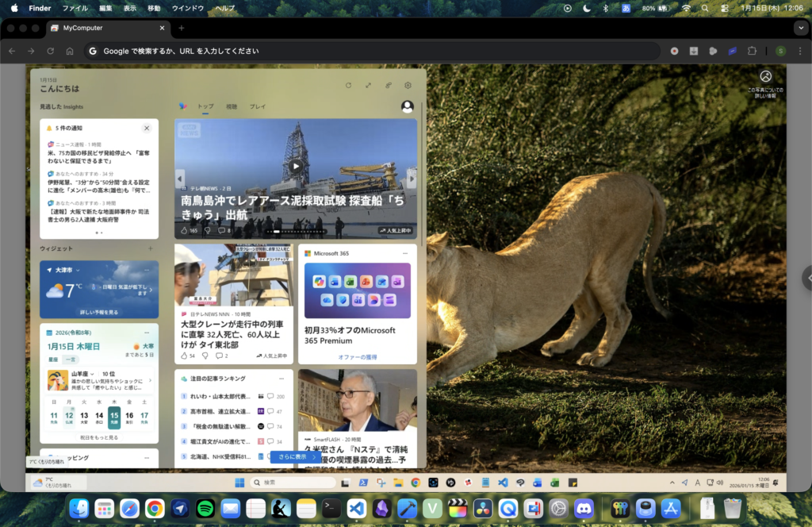The width and height of the screenshot is (812, 527).
Task: Like the 大型クレーン news article
Action: (184, 356)
